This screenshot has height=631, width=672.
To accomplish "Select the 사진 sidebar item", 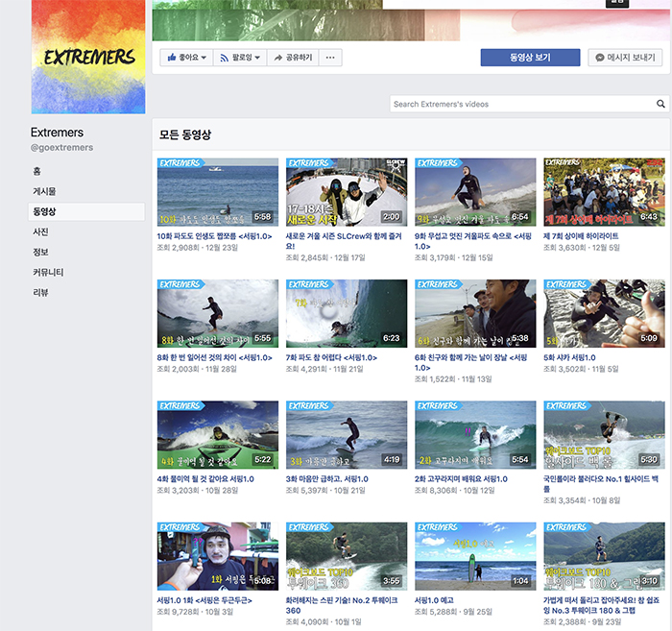I will point(40,231).
